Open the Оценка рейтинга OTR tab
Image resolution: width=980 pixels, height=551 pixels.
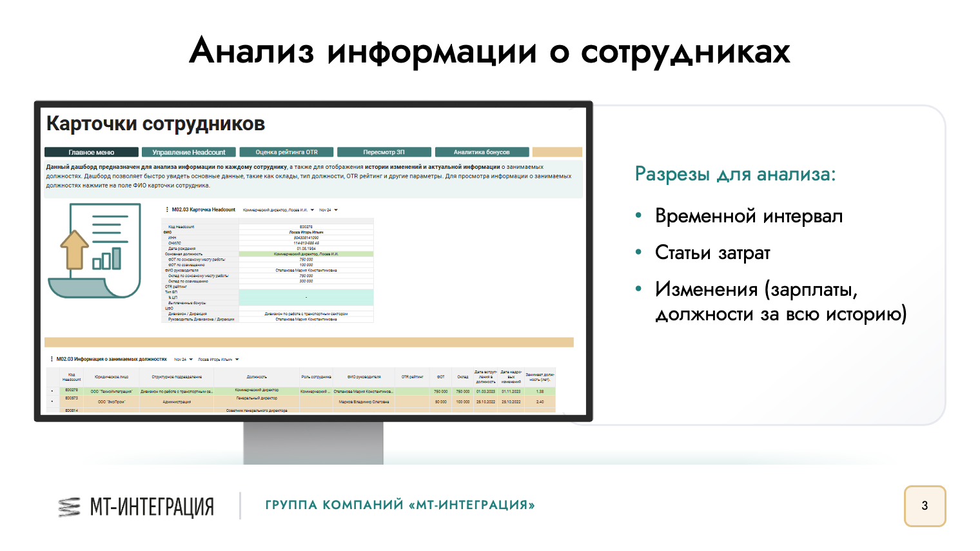pyautogui.click(x=286, y=152)
